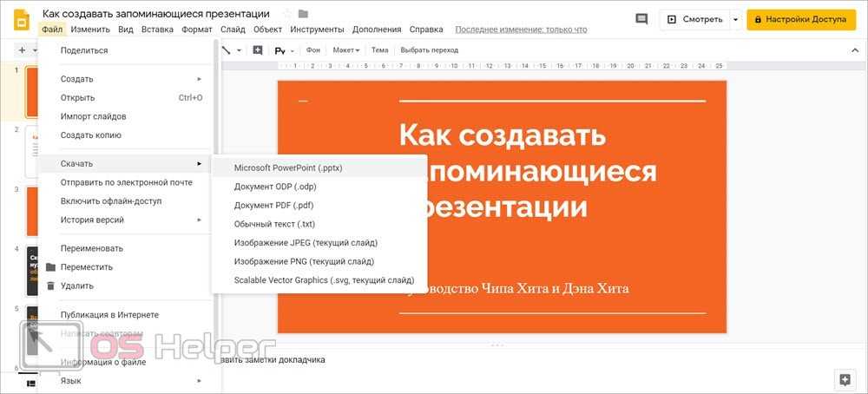Viewport: 868px width, 394px height.
Task: Open the Изменить menu
Action: pos(90,30)
